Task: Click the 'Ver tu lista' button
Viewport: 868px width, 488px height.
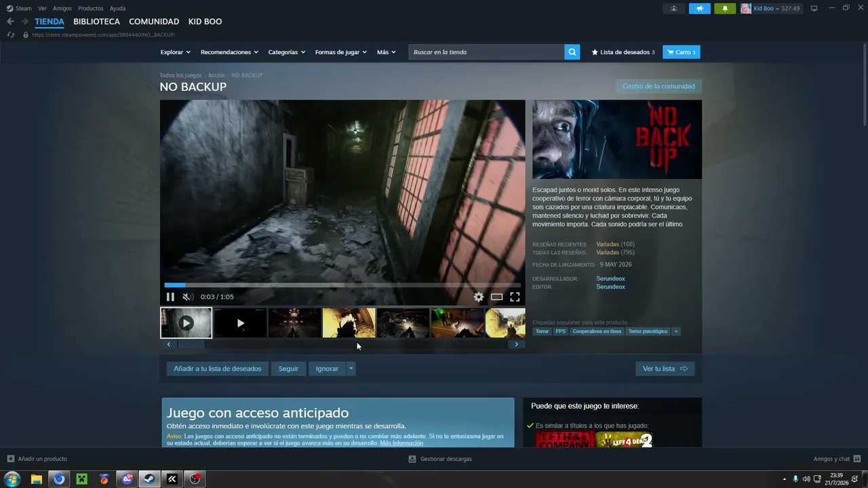Action: (x=665, y=369)
